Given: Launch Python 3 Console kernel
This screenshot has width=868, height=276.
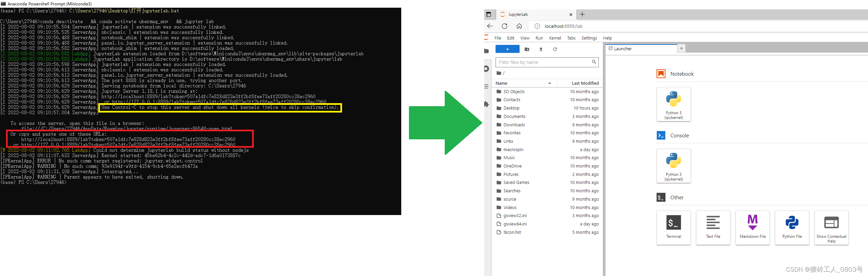Looking at the screenshot, I should (674, 166).
